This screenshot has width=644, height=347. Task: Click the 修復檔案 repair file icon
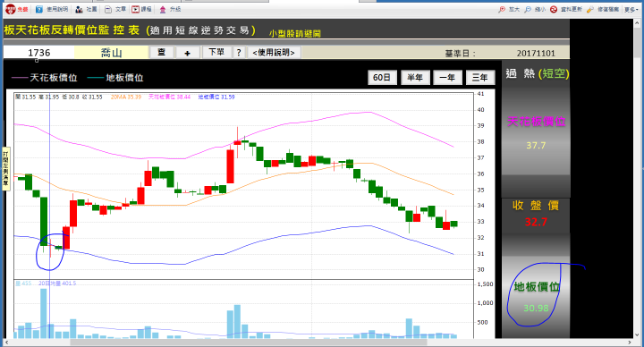(x=589, y=9)
